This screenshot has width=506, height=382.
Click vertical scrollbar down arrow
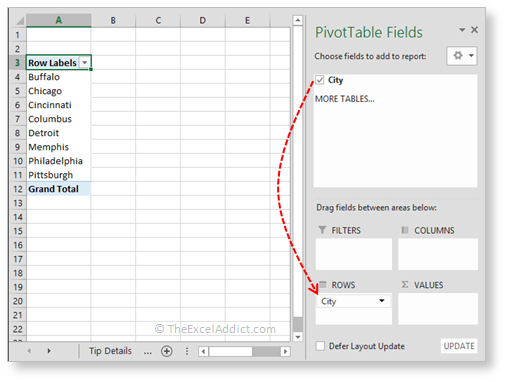[x=298, y=337]
